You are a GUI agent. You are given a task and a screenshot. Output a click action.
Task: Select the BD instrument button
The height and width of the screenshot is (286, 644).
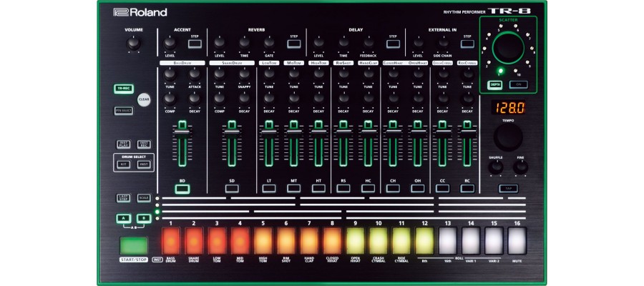[182, 189]
